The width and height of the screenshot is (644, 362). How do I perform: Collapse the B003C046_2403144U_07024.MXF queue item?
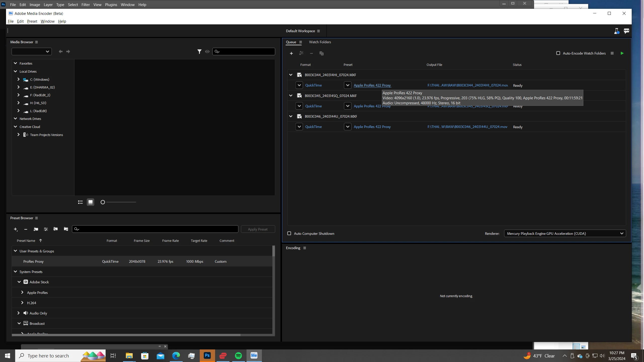[291, 116]
